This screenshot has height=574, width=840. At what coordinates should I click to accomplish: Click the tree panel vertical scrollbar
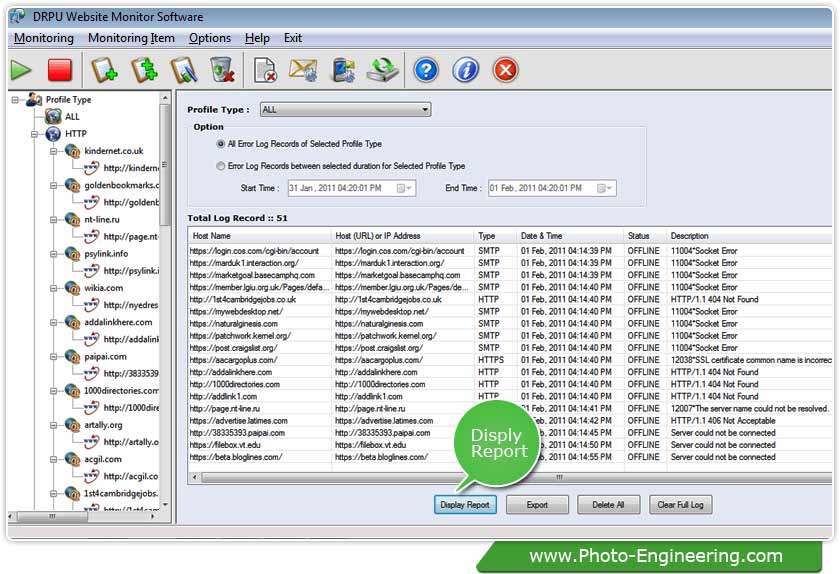click(x=165, y=302)
